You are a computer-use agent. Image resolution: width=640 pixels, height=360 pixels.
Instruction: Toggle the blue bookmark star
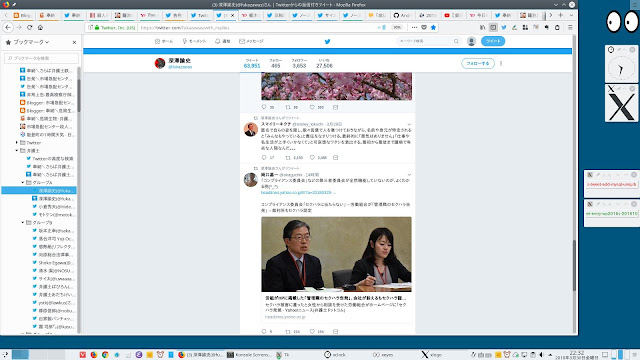[433, 27]
